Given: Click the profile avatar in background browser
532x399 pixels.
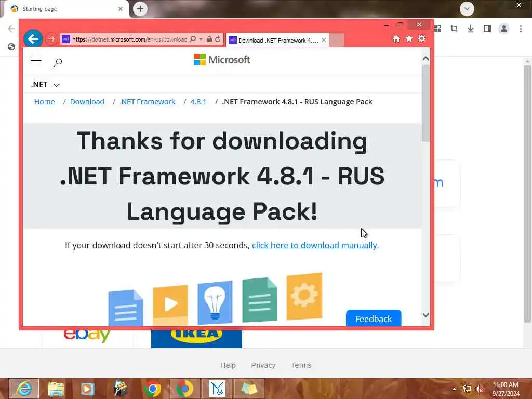Looking at the screenshot, I should coord(504,29).
